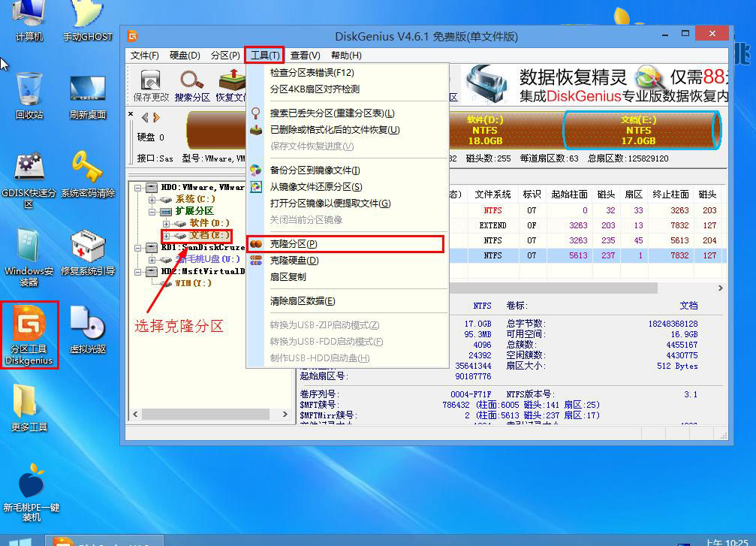Open the 系统密码清除 key icon
Image resolution: width=756 pixels, height=546 pixels.
pos(87,173)
